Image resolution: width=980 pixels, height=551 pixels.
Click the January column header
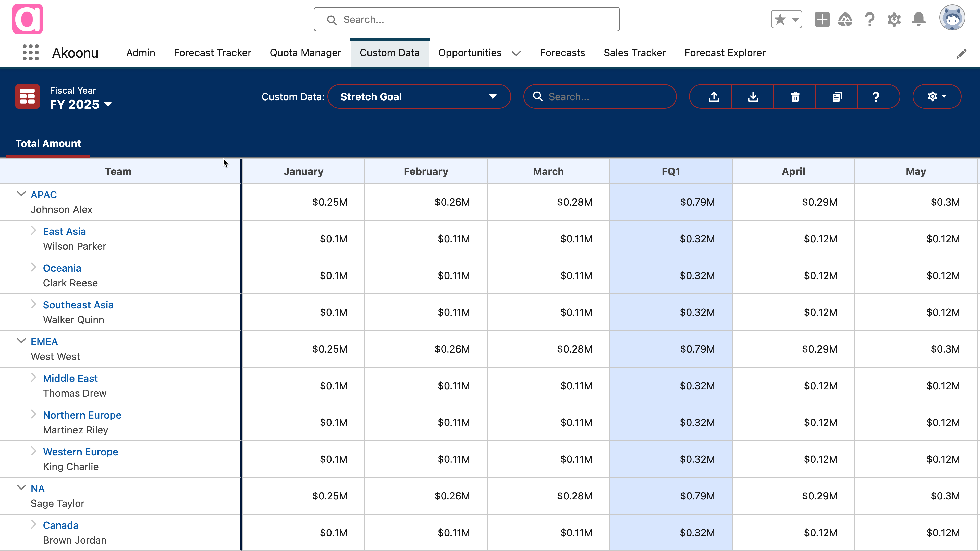tap(303, 171)
